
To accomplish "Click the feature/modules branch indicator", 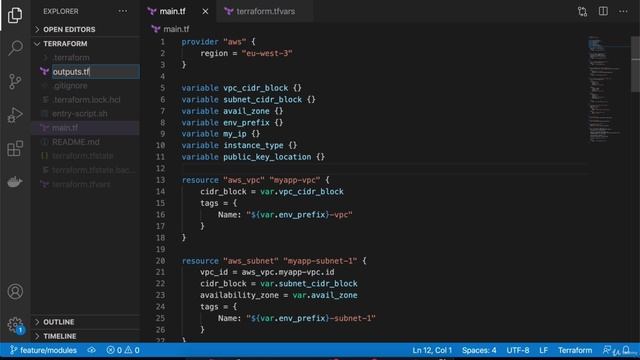I will [x=43, y=350].
